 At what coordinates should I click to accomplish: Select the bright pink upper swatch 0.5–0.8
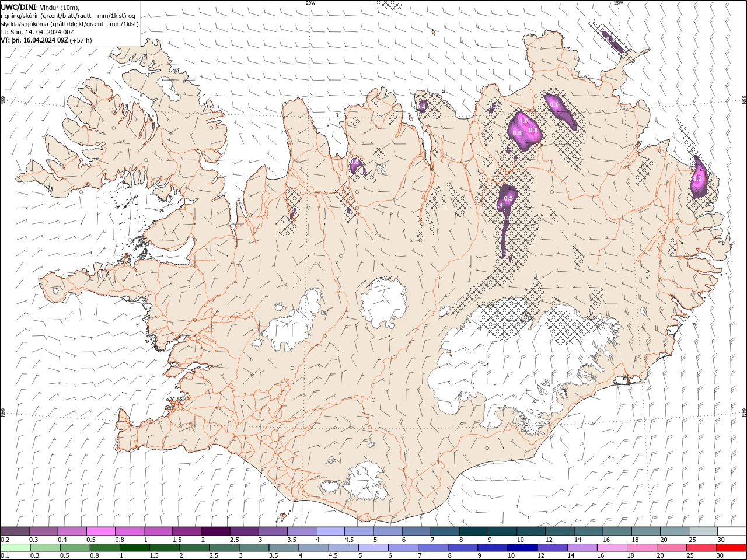coord(100,531)
